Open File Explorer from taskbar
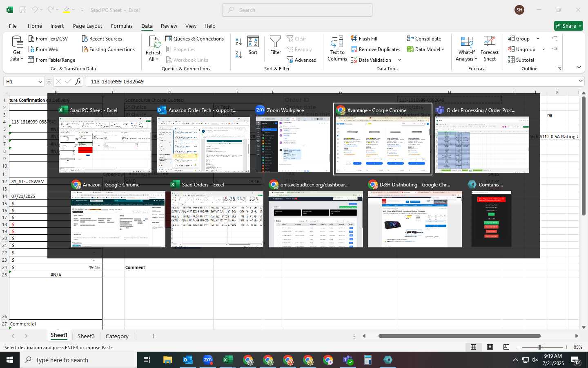This screenshot has width=588, height=368. click(168, 360)
